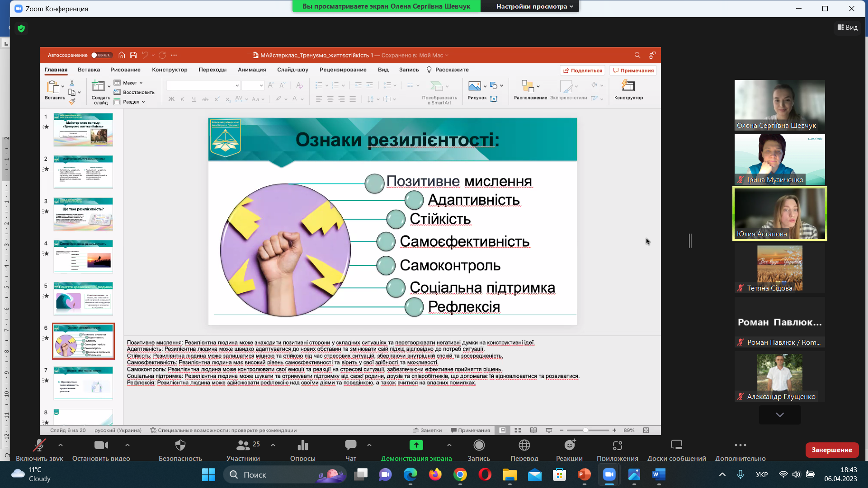This screenshot has width=868, height=488.
Task: Click the Apps (Приложения) icon
Action: [617, 446]
